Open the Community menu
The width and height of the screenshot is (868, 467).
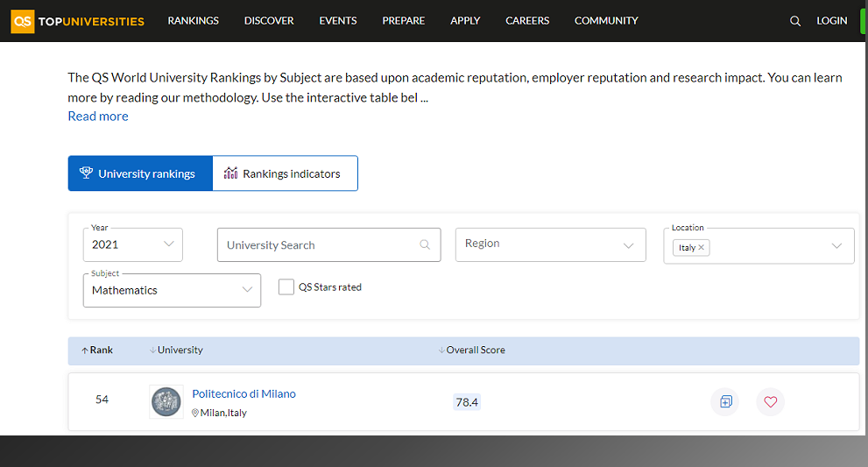pyautogui.click(x=606, y=21)
